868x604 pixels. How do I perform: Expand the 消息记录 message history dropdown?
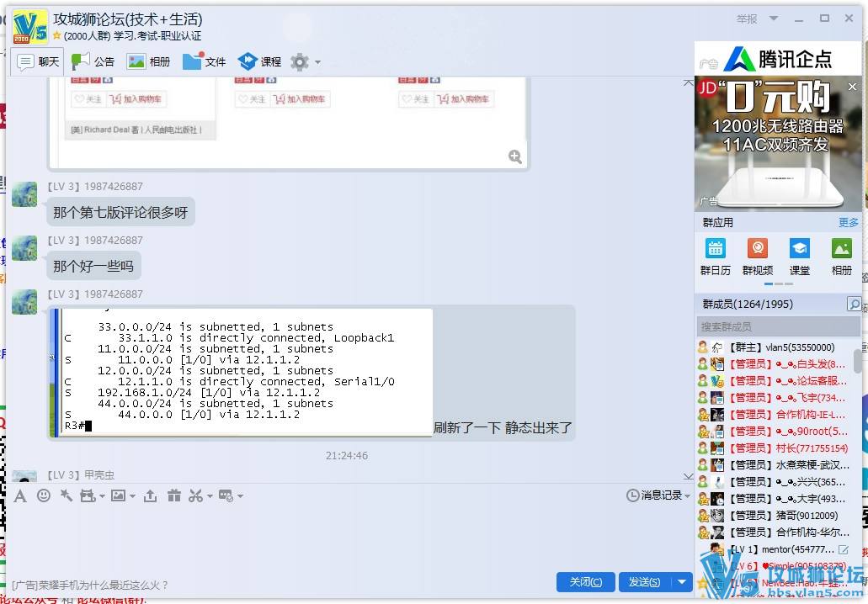coord(687,495)
